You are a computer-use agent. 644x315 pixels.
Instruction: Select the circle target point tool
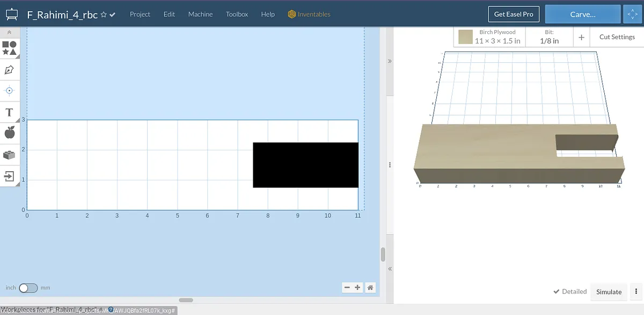pos(9,91)
